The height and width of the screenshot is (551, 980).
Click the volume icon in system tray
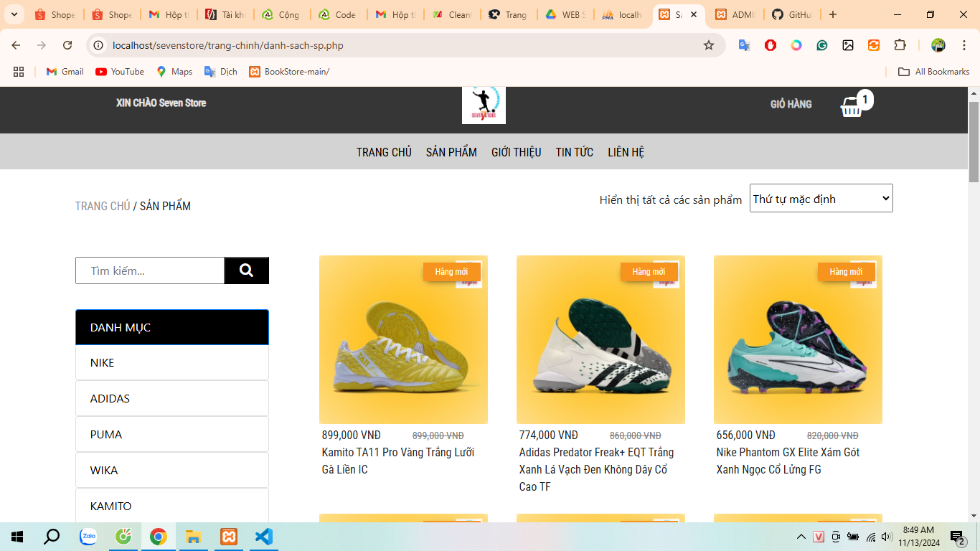[886, 537]
